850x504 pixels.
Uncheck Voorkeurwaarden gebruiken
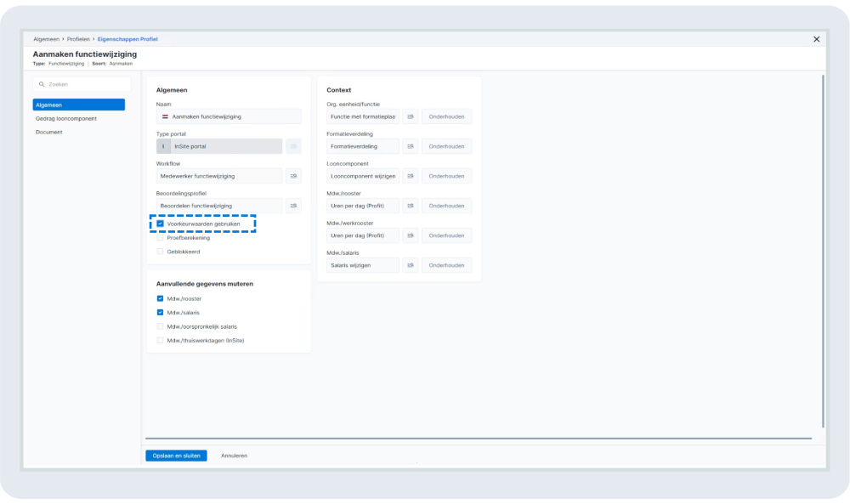[160, 224]
